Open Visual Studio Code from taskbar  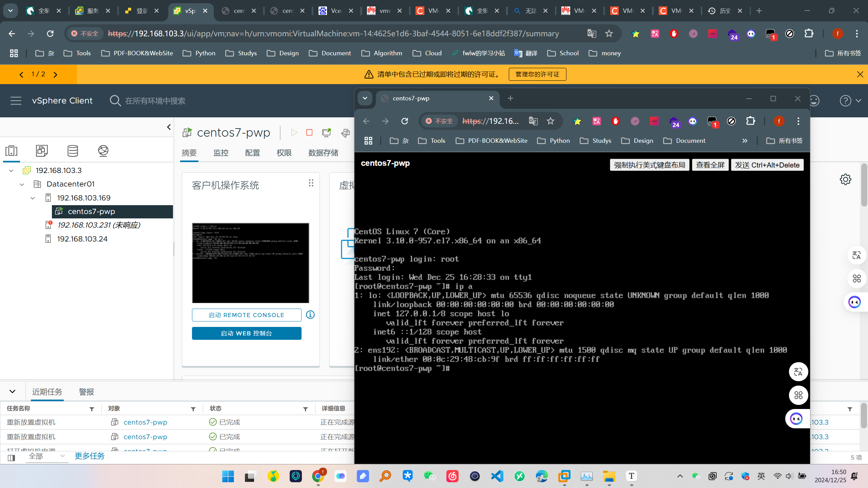497,476
